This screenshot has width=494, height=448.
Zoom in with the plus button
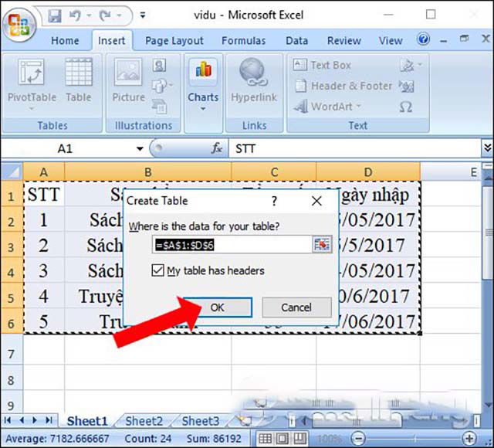pyautogui.click(x=469, y=439)
